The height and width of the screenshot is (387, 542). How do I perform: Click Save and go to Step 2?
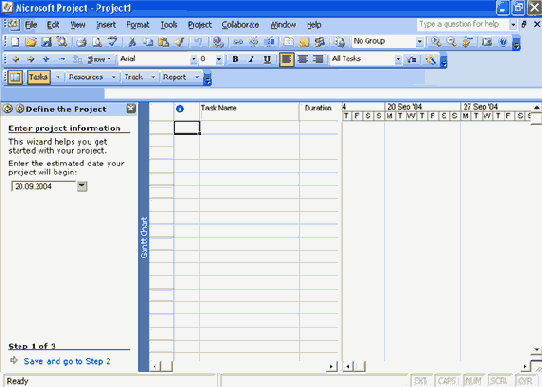[x=67, y=361]
